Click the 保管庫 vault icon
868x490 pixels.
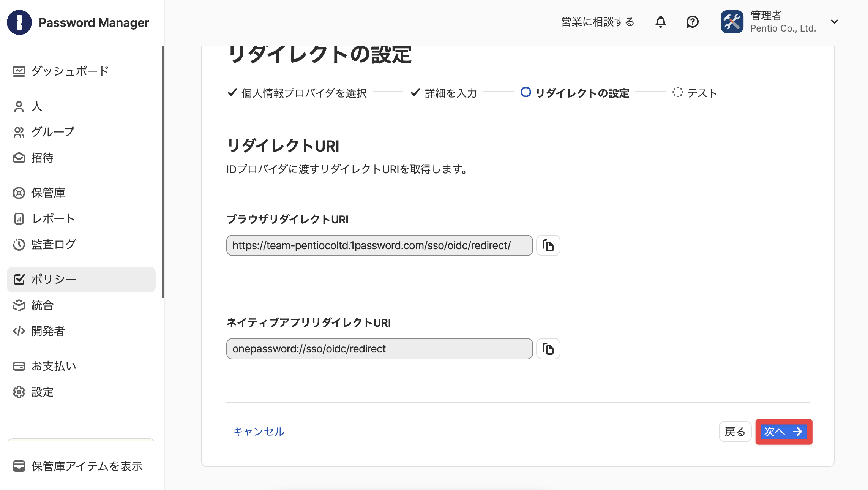click(x=19, y=193)
